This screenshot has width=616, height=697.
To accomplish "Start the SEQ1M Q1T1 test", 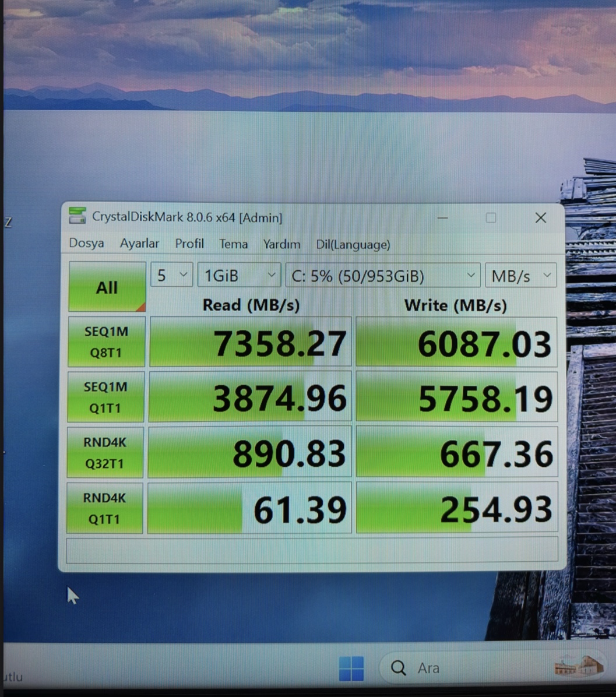I will click(x=105, y=397).
